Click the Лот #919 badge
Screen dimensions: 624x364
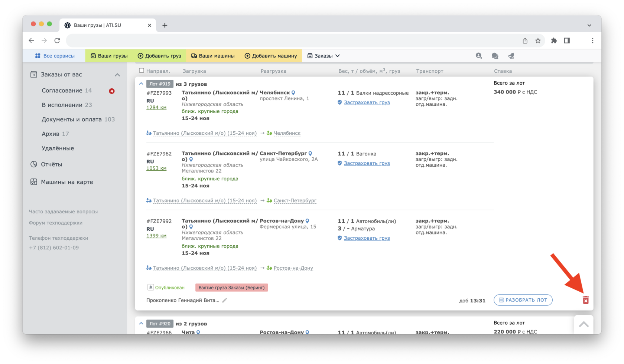(x=160, y=84)
